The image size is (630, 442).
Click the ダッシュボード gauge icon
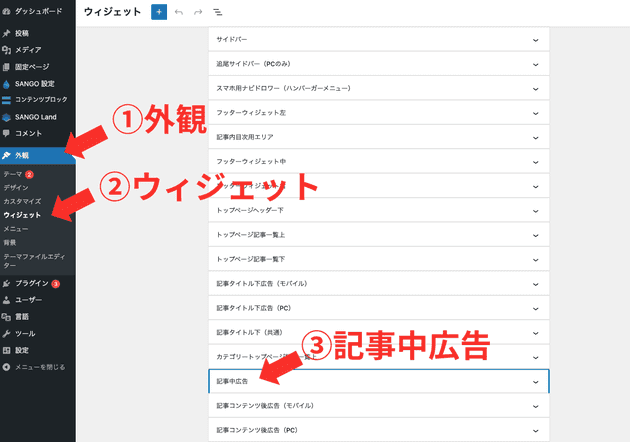pyautogui.click(x=6, y=12)
